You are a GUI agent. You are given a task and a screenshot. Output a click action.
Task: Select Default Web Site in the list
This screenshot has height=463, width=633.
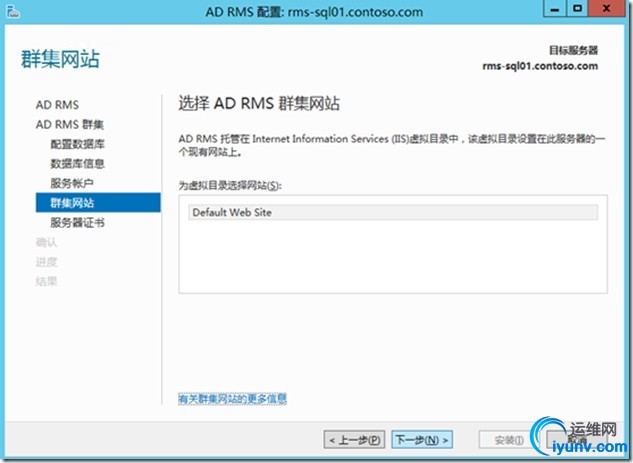pos(393,212)
